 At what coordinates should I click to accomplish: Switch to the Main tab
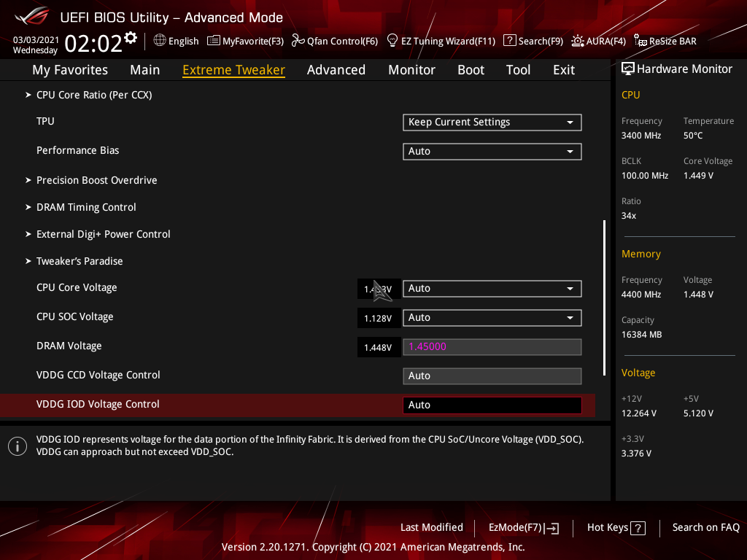[x=145, y=70]
